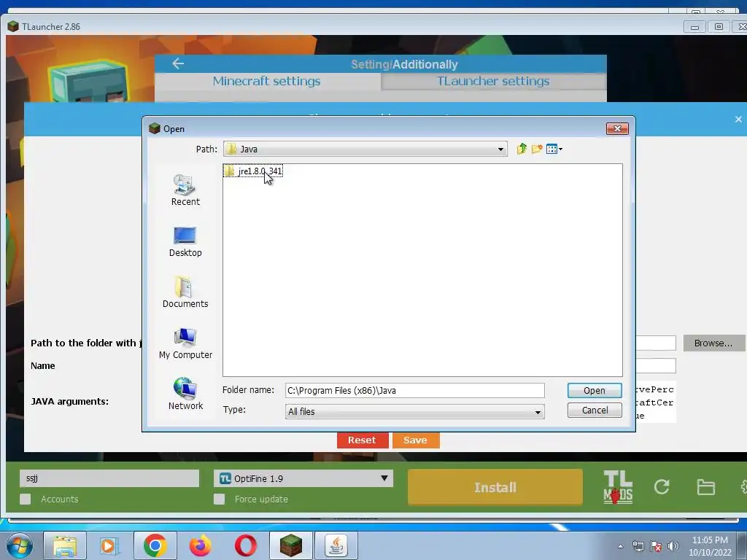Click the Browse... button
Image resolution: width=747 pixels, height=560 pixels.
tap(713, 343)
